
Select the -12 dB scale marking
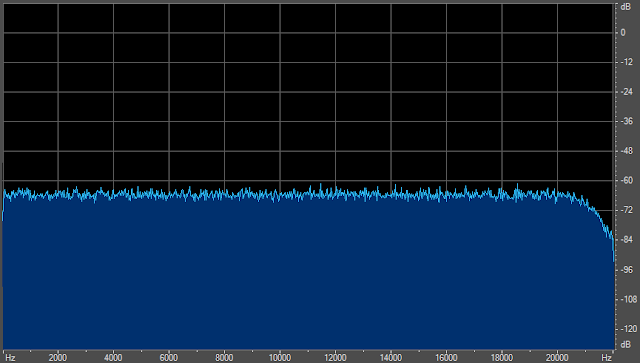tap(627, 62)
